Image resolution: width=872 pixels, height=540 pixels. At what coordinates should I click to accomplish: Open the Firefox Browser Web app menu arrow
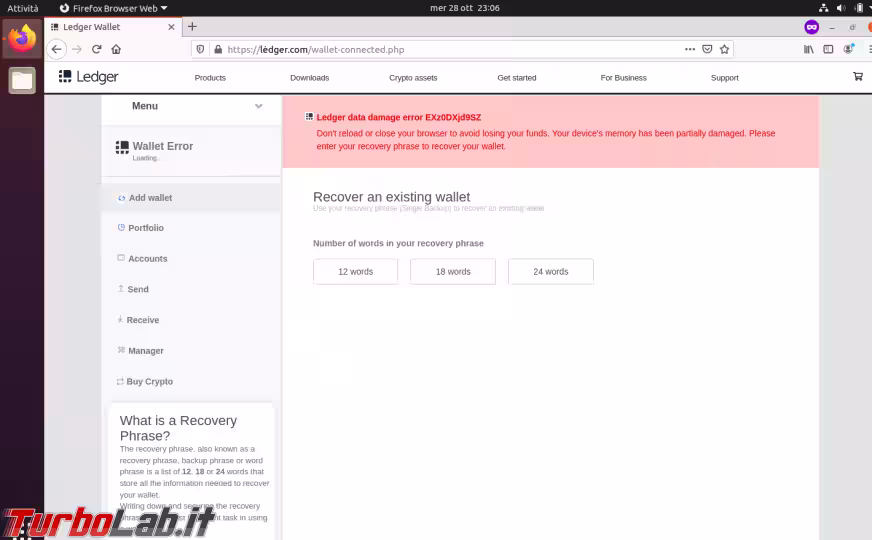coord(164,8)
